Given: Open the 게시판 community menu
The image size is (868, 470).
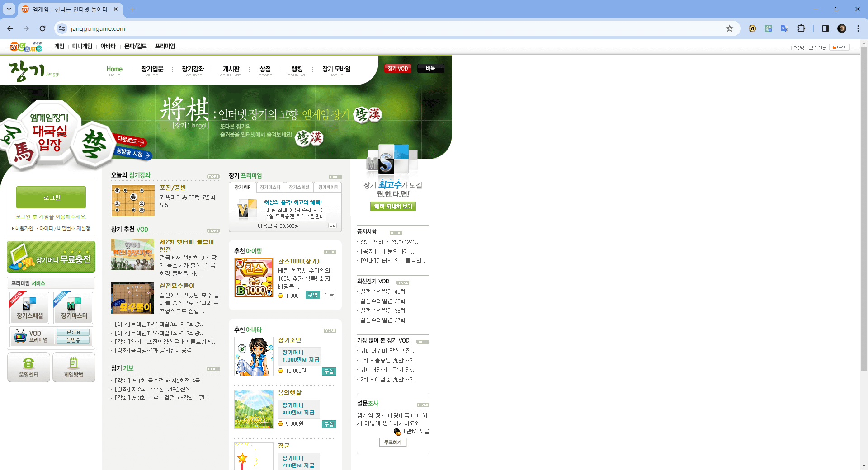Looking at the screenshot, I should 231,70.
